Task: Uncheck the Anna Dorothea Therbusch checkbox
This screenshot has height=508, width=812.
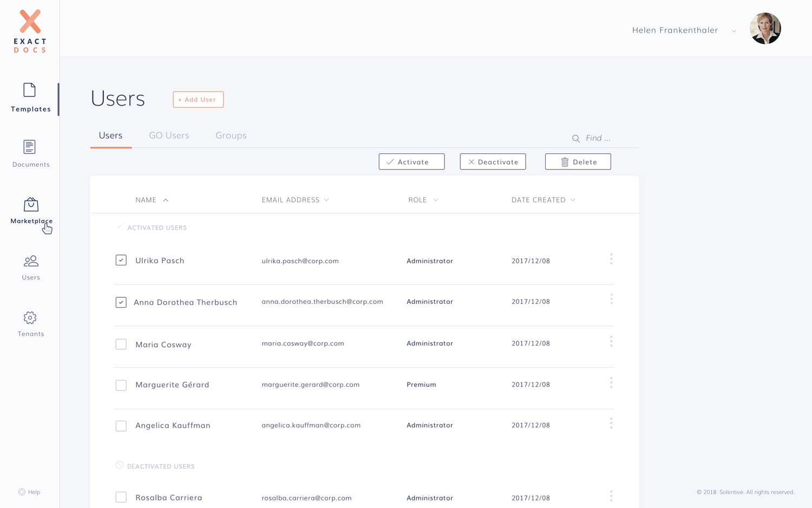Action: click(x=121, y=302)
